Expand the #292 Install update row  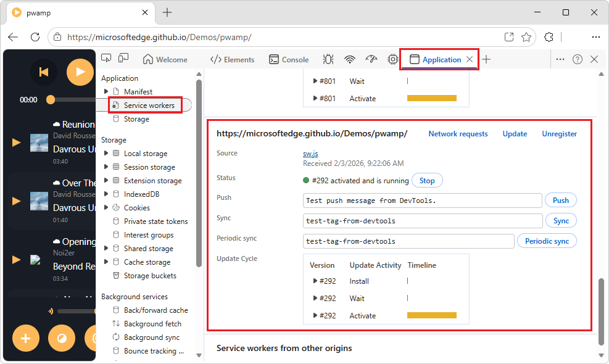[315, 281]
